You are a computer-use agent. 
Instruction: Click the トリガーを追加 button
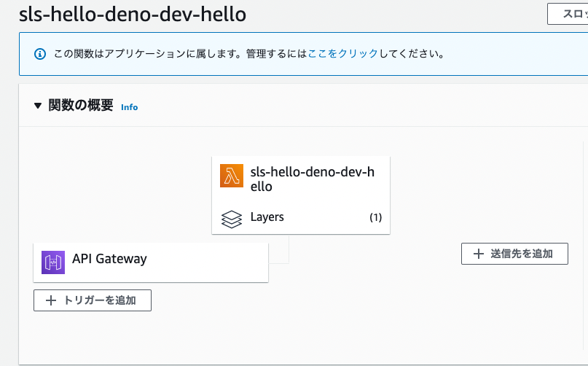point(93,300)
